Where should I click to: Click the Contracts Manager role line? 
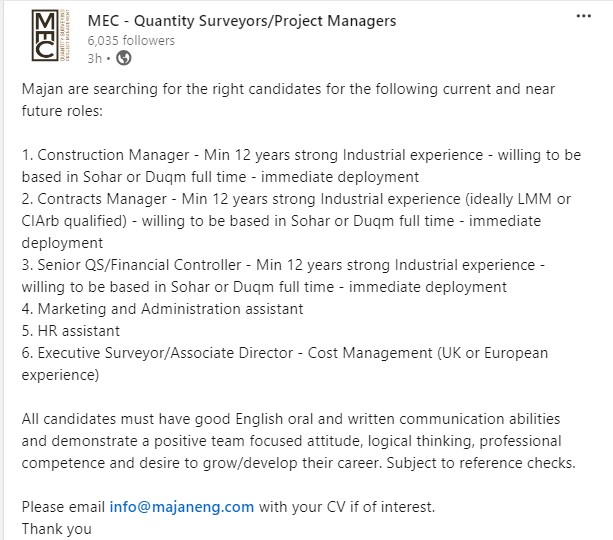[296, 221]
